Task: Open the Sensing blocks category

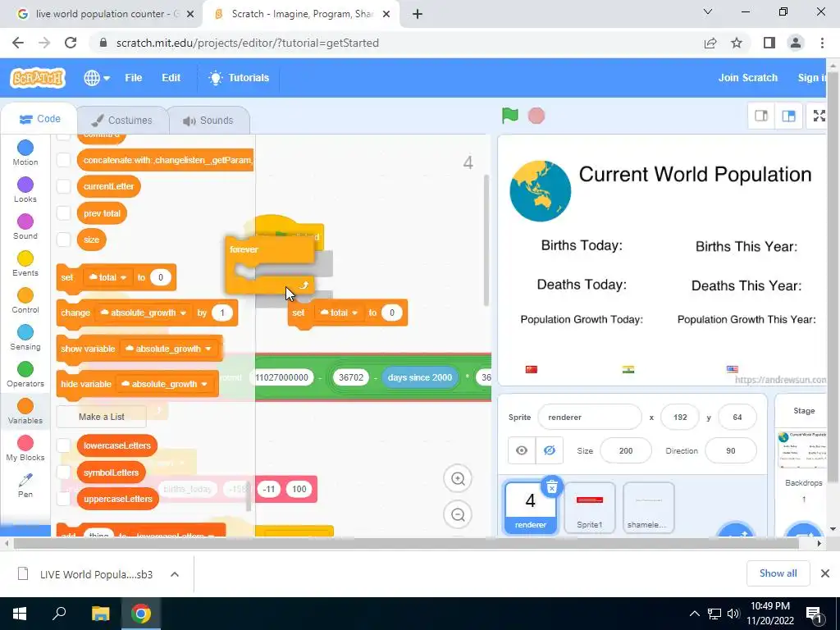Action: [x=25, y=337]
